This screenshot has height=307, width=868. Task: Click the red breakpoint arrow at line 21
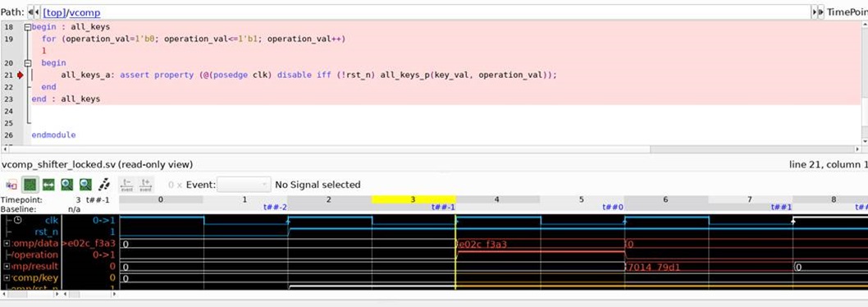click(21, 75)
